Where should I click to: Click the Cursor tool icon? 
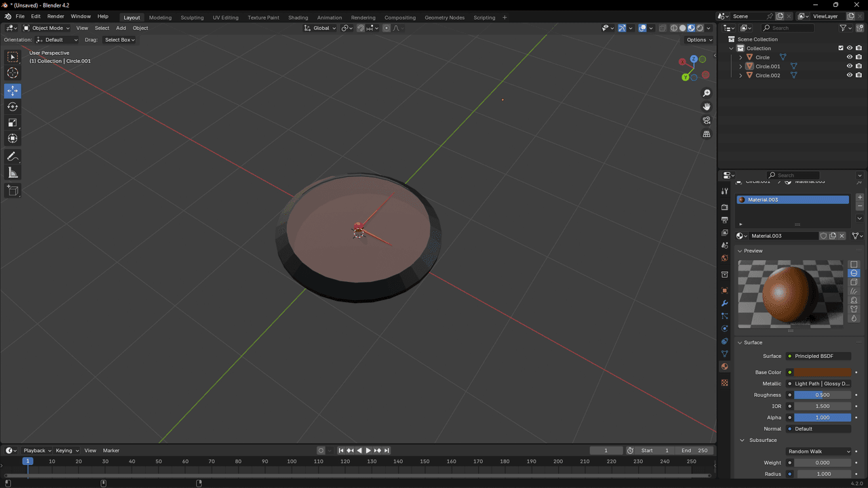tap(13, 73)
